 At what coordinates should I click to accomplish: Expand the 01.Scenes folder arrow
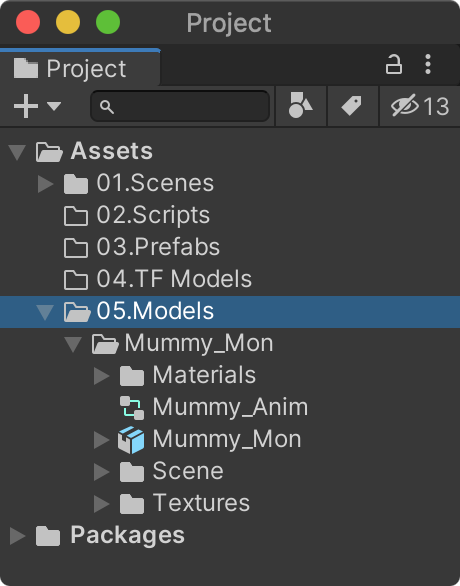point(46,184)
